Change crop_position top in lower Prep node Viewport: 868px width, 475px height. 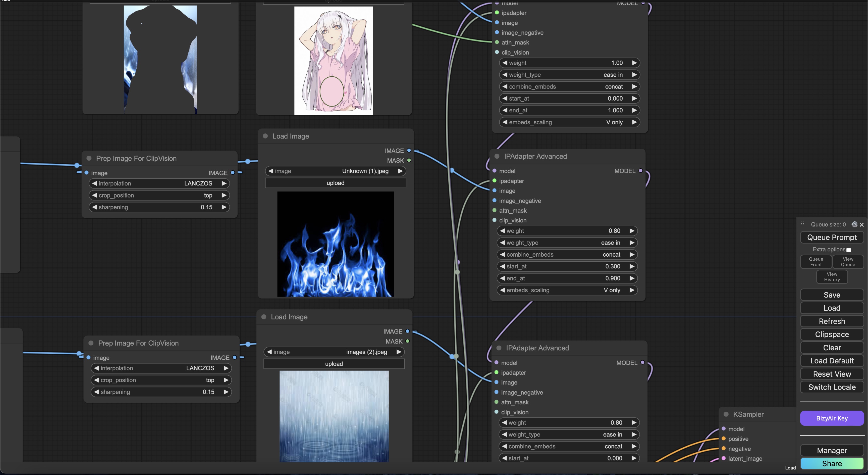coord(161,380)
